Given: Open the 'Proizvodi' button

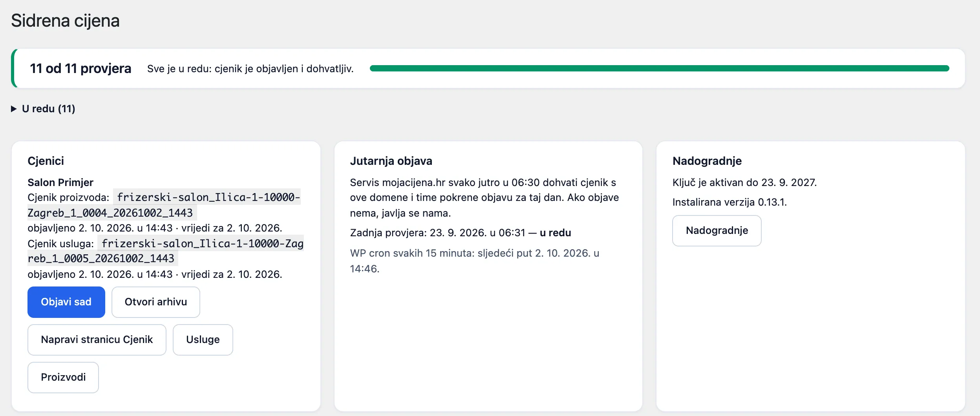Looking at the screenshot, I should point(63,377).
